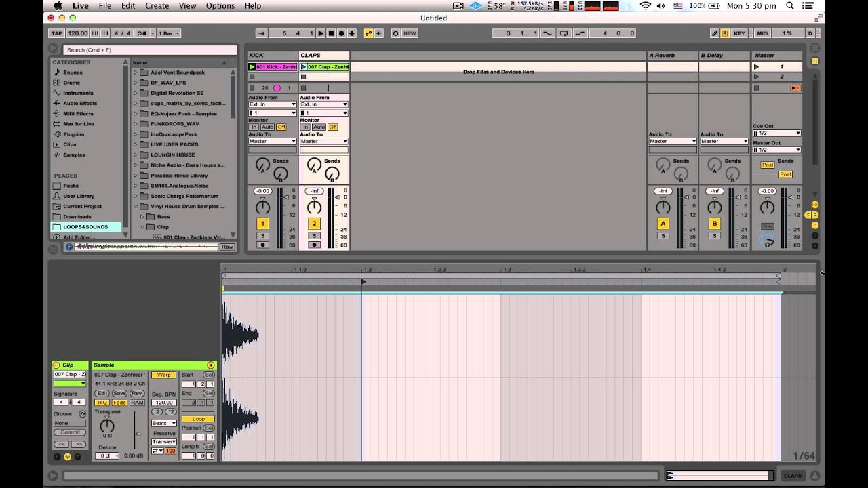Select Audio Effects in the browser categories
Image resolution: width=868 pixels, height=488 pixels.
point(80,103)
